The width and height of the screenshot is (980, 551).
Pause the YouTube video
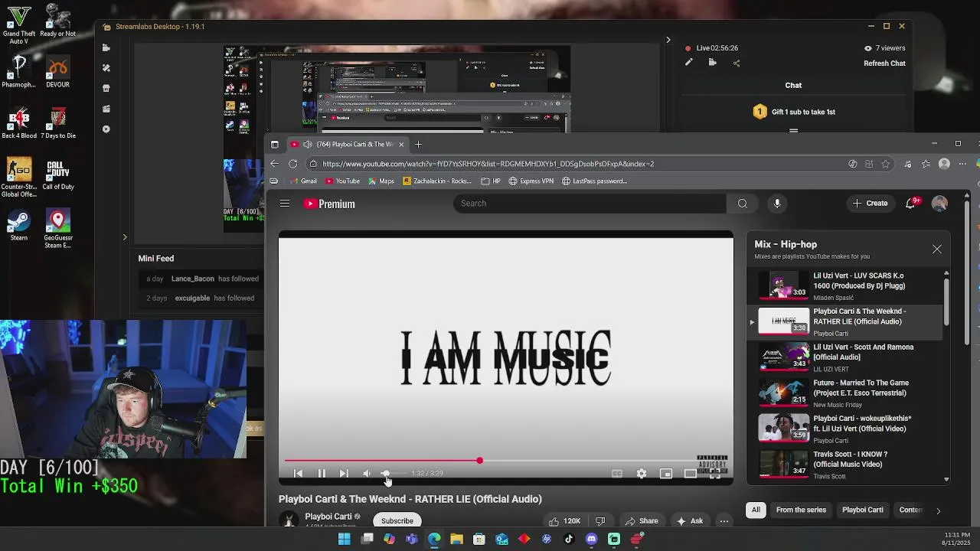[322, 474]
